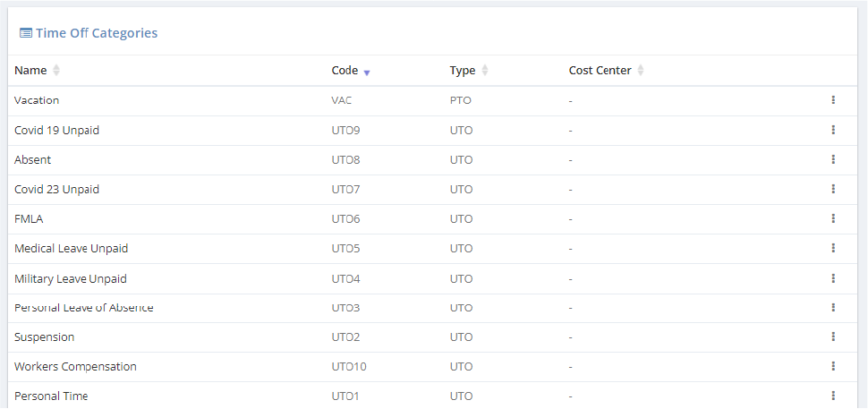
Task: Open the kebab menu for Vacation row
Action: click(833, 100)
